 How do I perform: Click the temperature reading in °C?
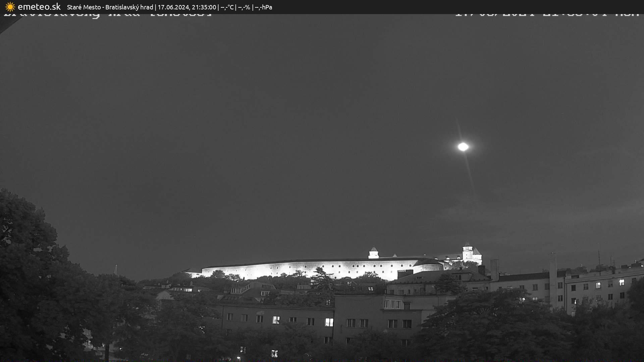227,7
